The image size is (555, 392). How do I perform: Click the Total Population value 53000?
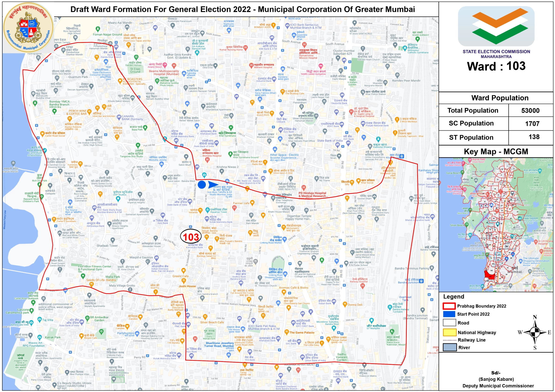(x=530, y=111)
